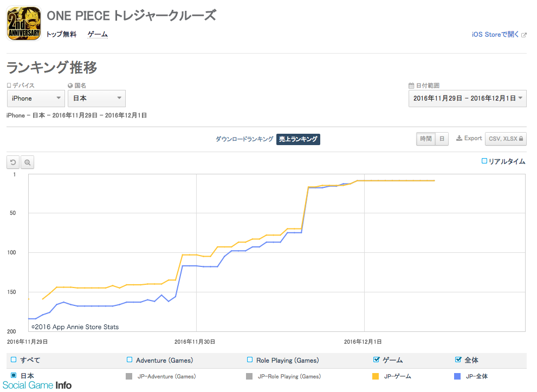Click the lock icon on CSV, XLSX button
The width and height of the screenshot is (537, 392).
pyautogui.click(x=521, y=139)
